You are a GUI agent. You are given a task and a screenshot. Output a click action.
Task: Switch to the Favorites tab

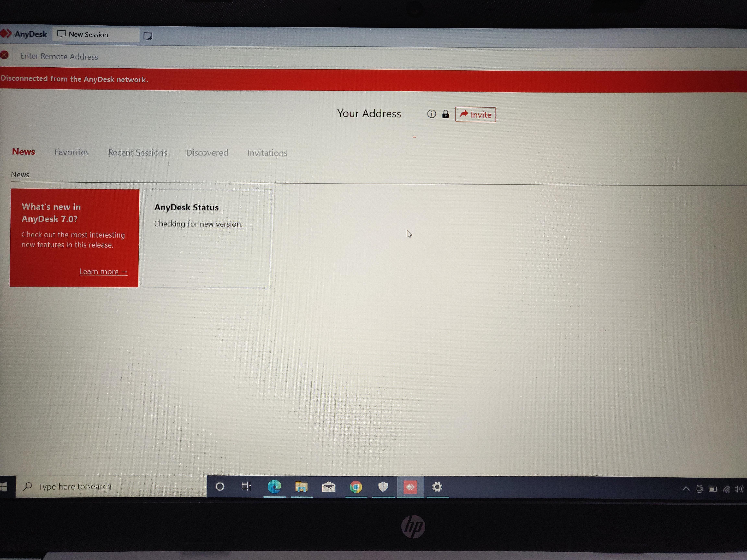point(71,152)
